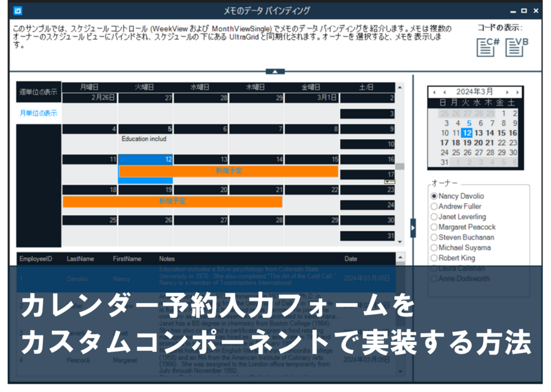Viewport: 551px width, 392px height.
Task: Click next month arrow on the mini calendar
Action: coord(506,91)
